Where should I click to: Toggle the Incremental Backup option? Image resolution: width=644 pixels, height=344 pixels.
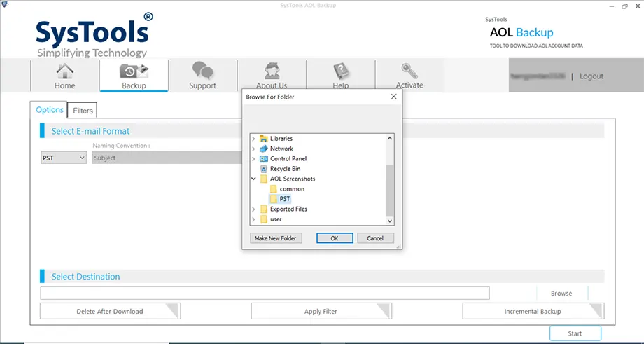tap(533, 311)
